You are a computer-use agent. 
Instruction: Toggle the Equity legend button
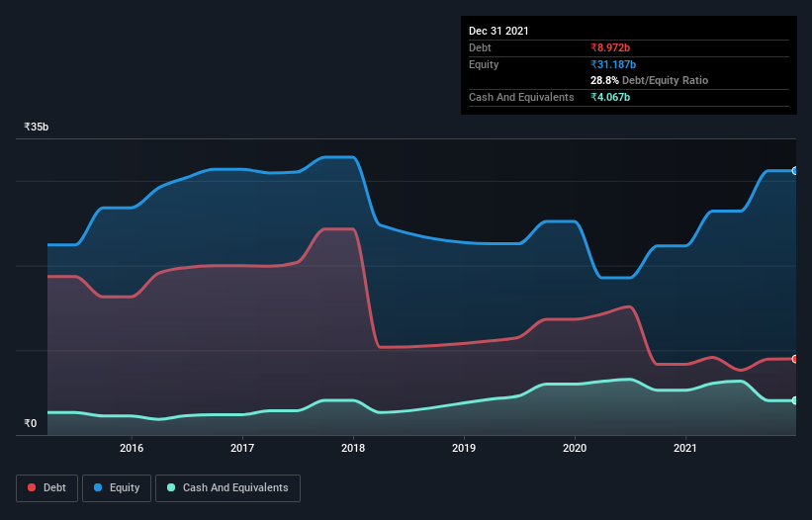(117, 488)
